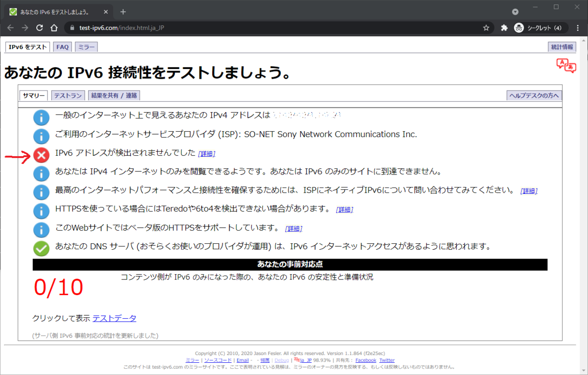Open 詳細 link for Teredo 6to4 notice

tap(344, 210)
